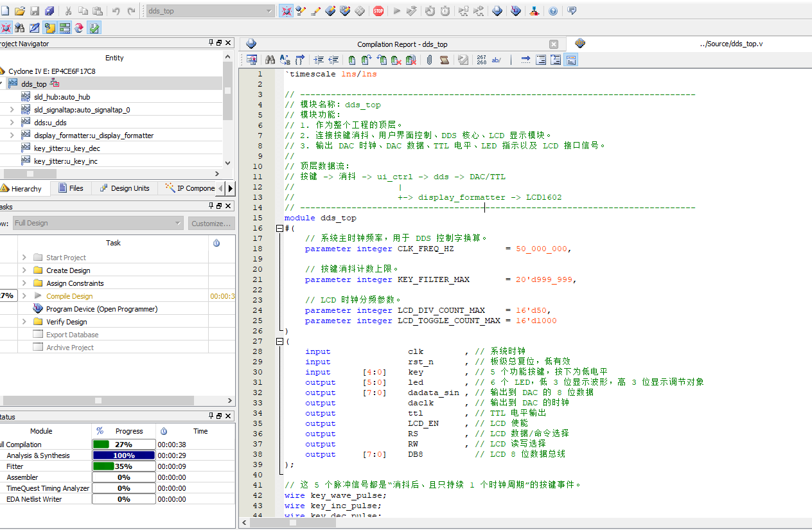Open the Settings icon next to Project Navigator toggle
The width and height of the screenshot is (812, 530).
301,11
